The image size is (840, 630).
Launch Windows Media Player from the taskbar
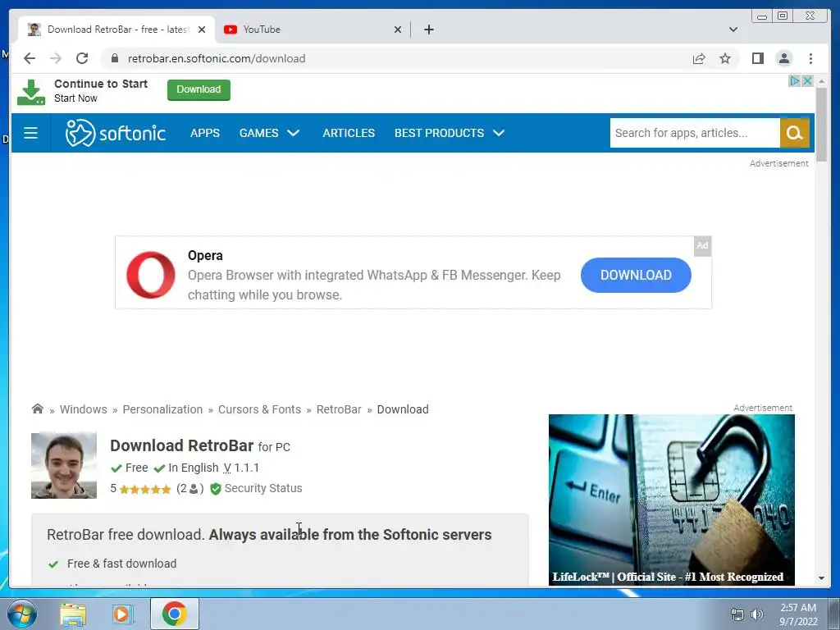point(121,614)
